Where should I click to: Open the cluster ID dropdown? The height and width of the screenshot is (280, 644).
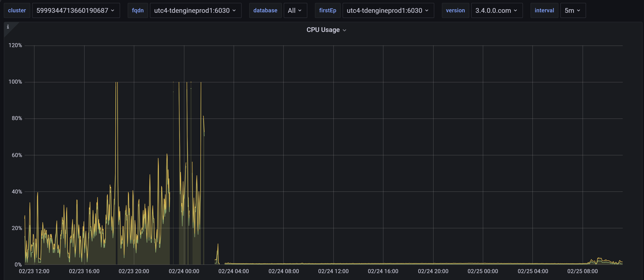pos(76,10)
